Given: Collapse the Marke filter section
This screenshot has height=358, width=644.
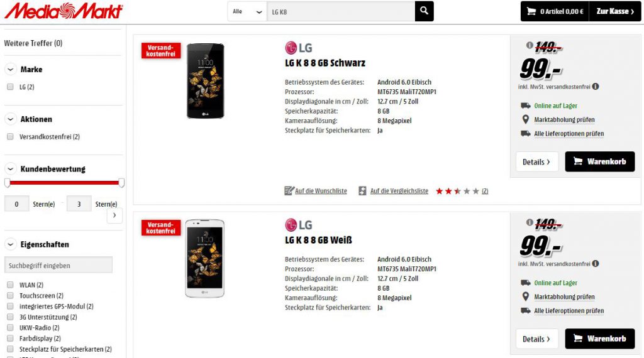Looking at the screenshot, I should pyautogui.click(x=11, y=69).
